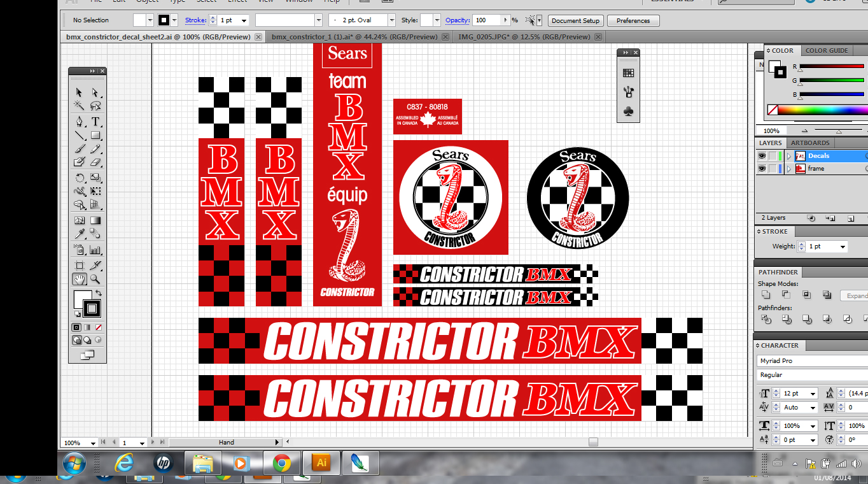Switch to the Artboards tab
The width and height of the screenshot is (868, 484).
pos(810,143)
